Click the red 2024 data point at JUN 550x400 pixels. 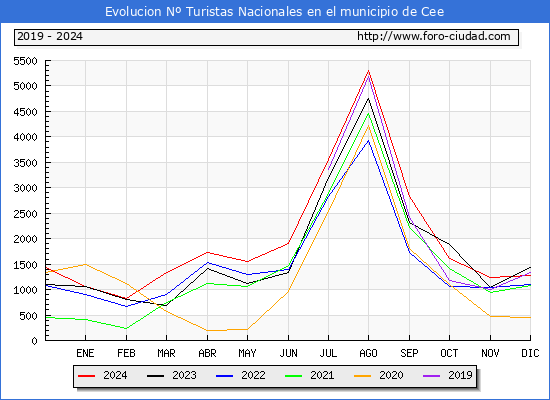288,243
